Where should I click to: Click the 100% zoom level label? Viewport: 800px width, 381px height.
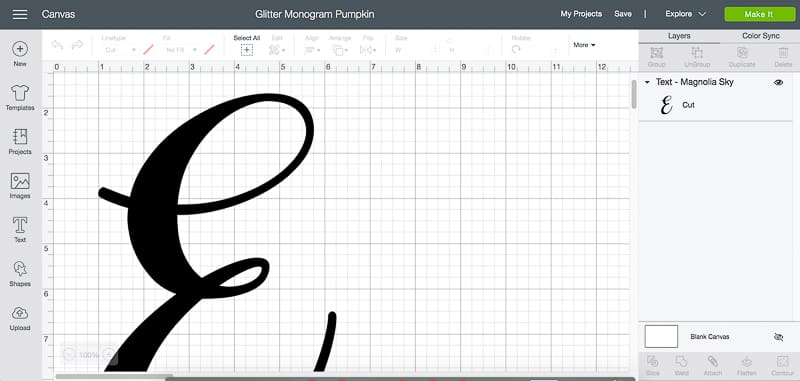89,354
